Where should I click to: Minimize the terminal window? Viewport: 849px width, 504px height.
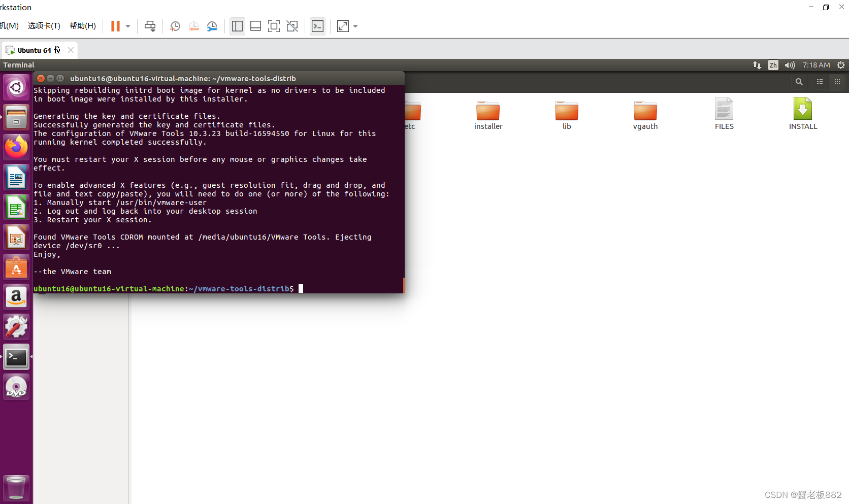click(x=50, y=78)
